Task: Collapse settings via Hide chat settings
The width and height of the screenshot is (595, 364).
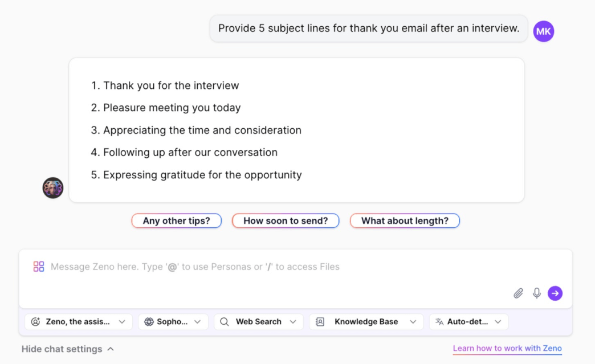Action: pyautogui.click(x=68, y=349)
